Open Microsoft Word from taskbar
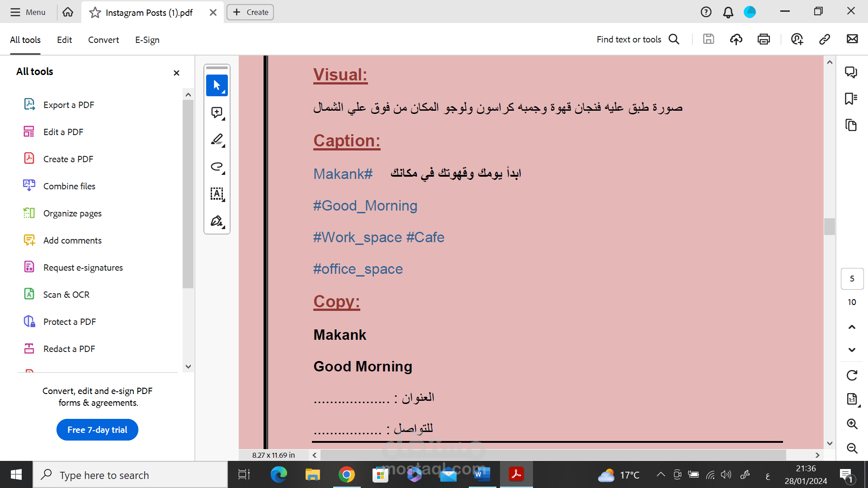868x488 pixels. 482,474
